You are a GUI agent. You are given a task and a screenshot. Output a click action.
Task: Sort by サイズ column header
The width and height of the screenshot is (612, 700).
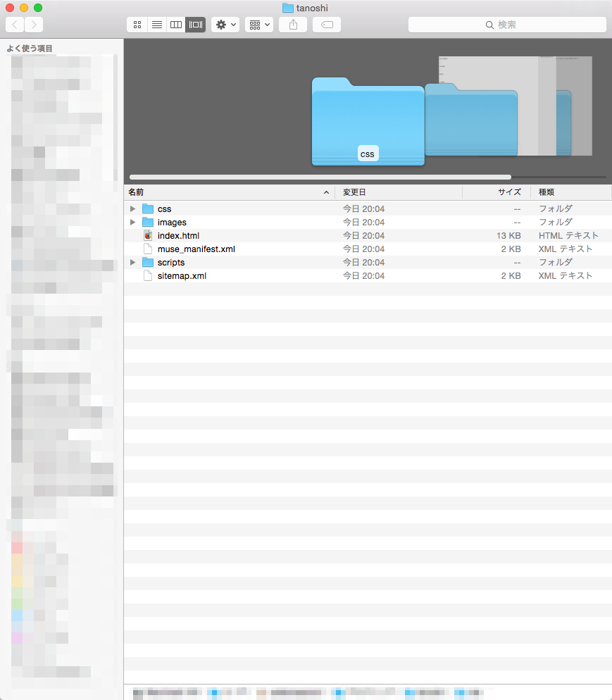(x=497, y=192)
